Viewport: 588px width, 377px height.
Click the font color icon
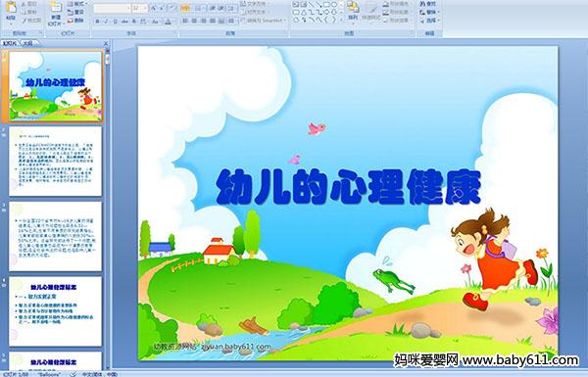[169, 22]
